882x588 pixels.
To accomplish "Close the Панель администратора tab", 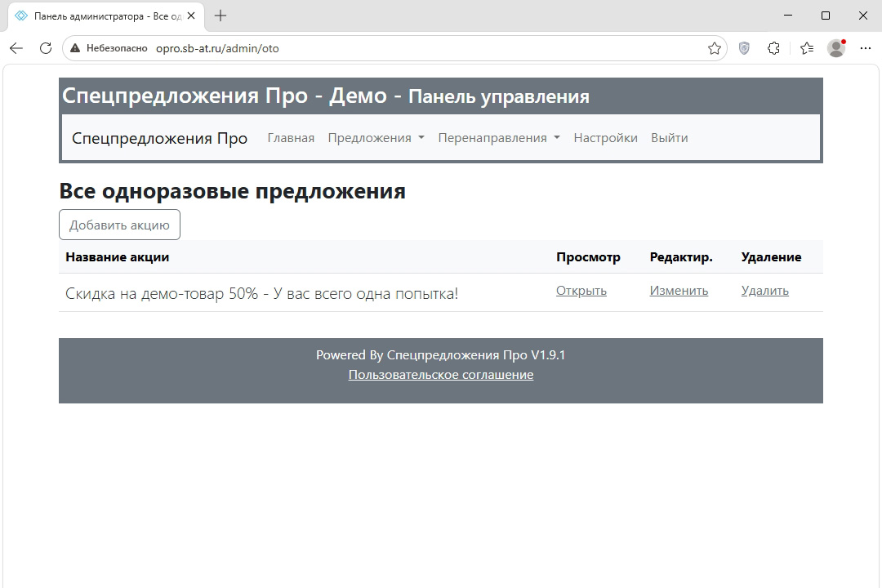I will (x=191, y=16).
